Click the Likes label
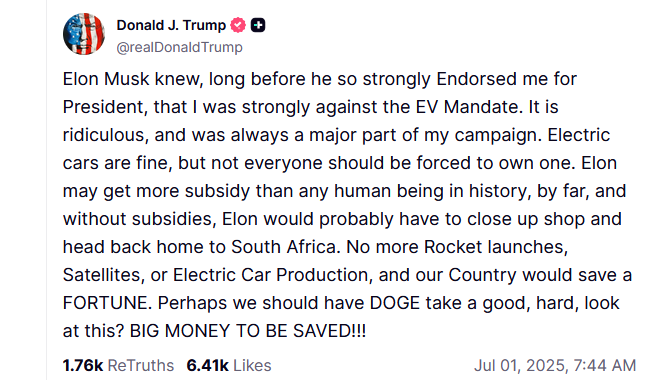This screenshot has width=648, height=380. coord(252,366)
